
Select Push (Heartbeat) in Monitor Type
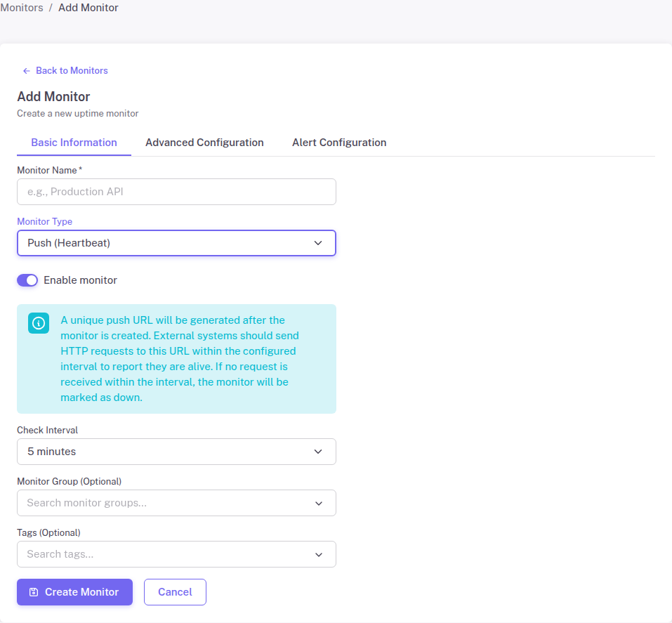point(176,242)
